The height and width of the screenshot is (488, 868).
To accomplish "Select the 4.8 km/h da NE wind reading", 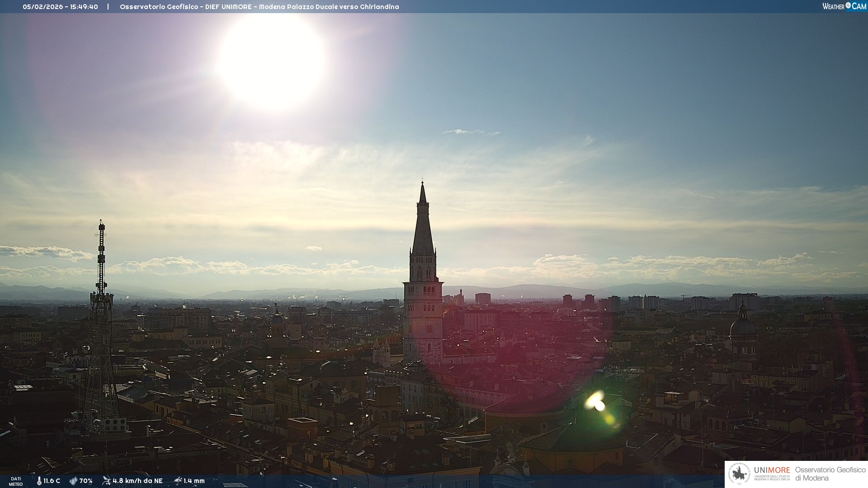I will coord(137,481).
